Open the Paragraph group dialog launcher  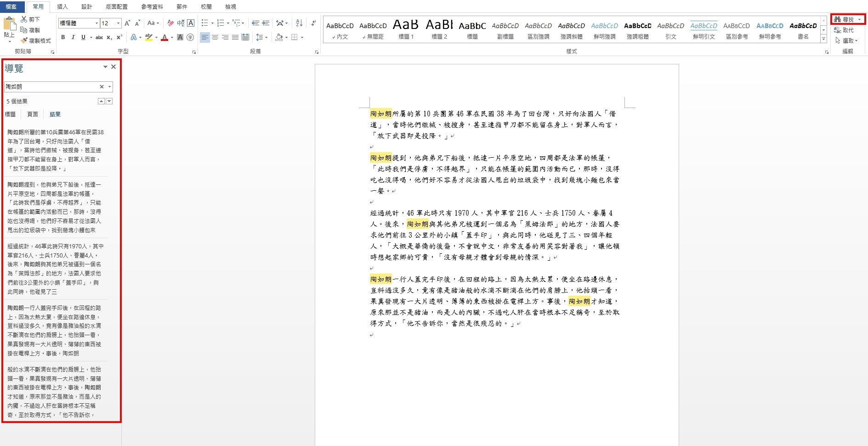[317, 52]
